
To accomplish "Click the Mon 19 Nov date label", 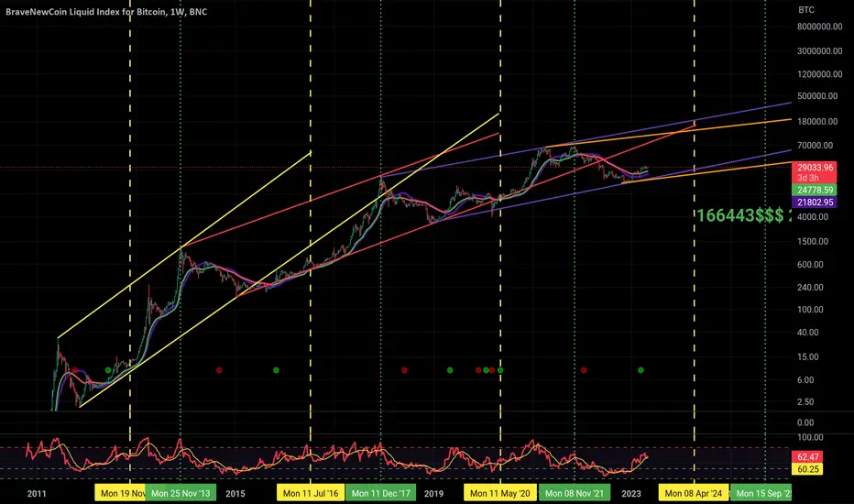I will (x=120, y=493).
